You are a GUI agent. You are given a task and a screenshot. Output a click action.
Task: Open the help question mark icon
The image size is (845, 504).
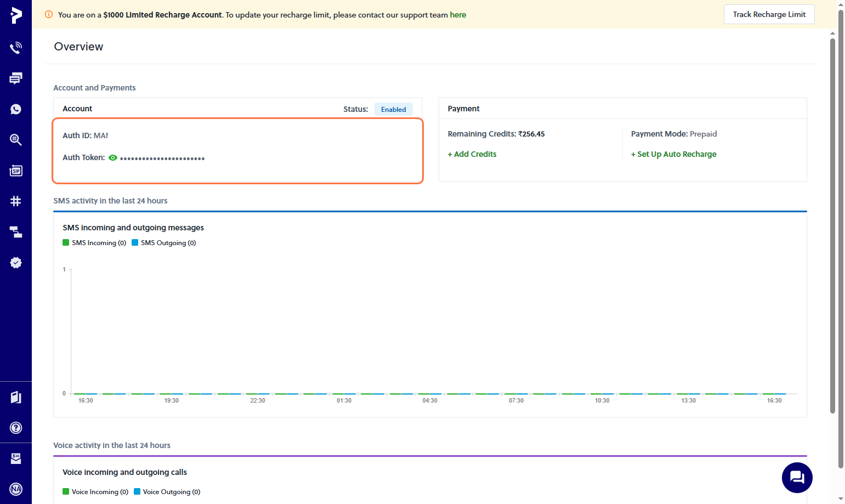coord(16,428)
